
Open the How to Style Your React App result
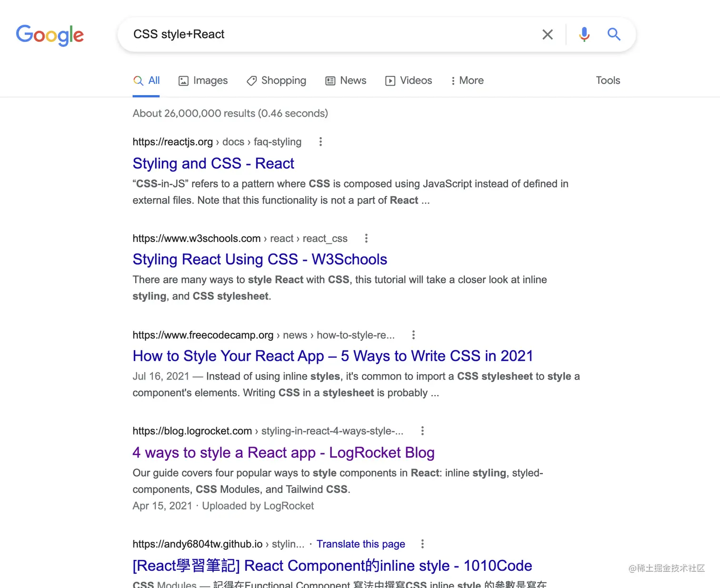tap(333, 356)
